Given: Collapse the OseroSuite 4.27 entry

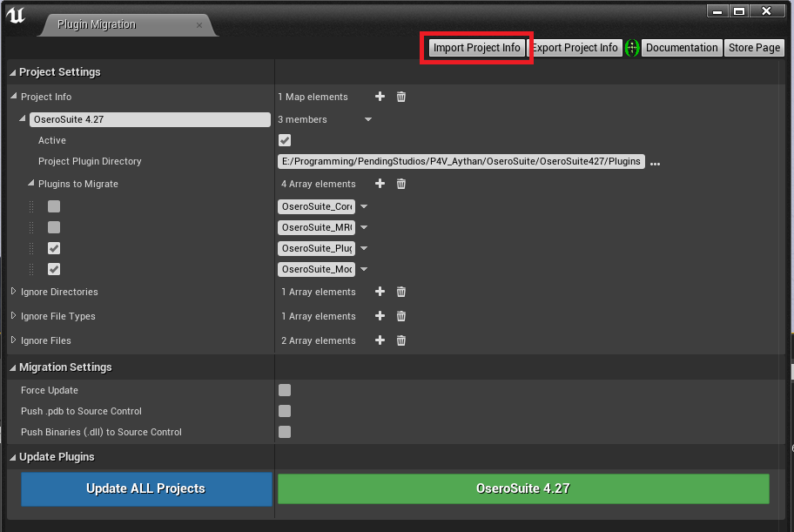Looking at the screenshot, I should point(23,119).
